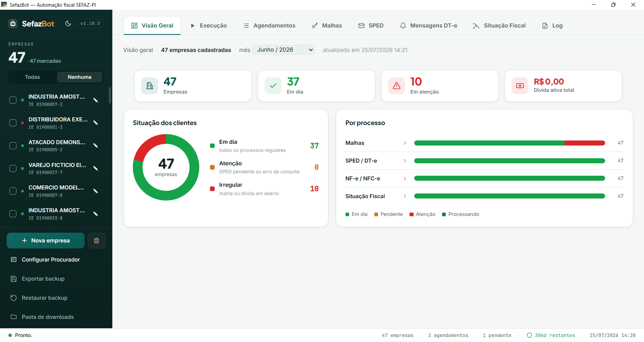Image resolution: width=644 pixels, height=342 pixels.
Task: Click the money icon on Dívida ativa card
Action: [520, 86]
